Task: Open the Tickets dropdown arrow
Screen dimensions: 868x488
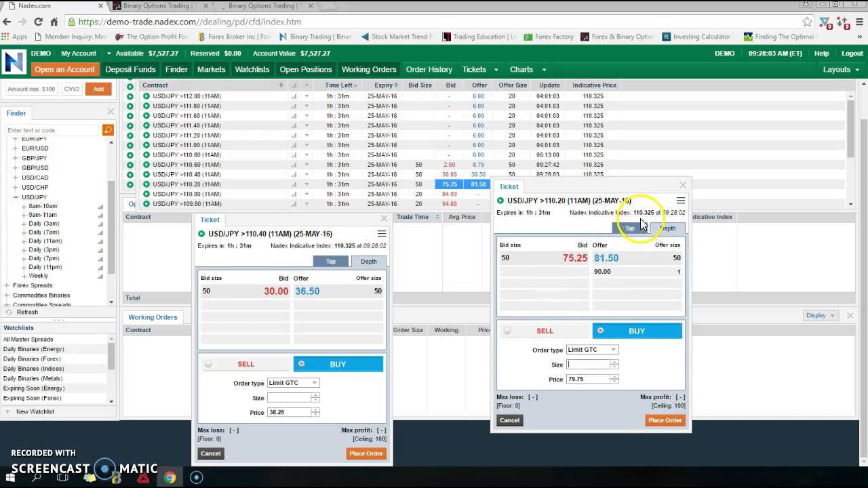Action: [496, 70]
